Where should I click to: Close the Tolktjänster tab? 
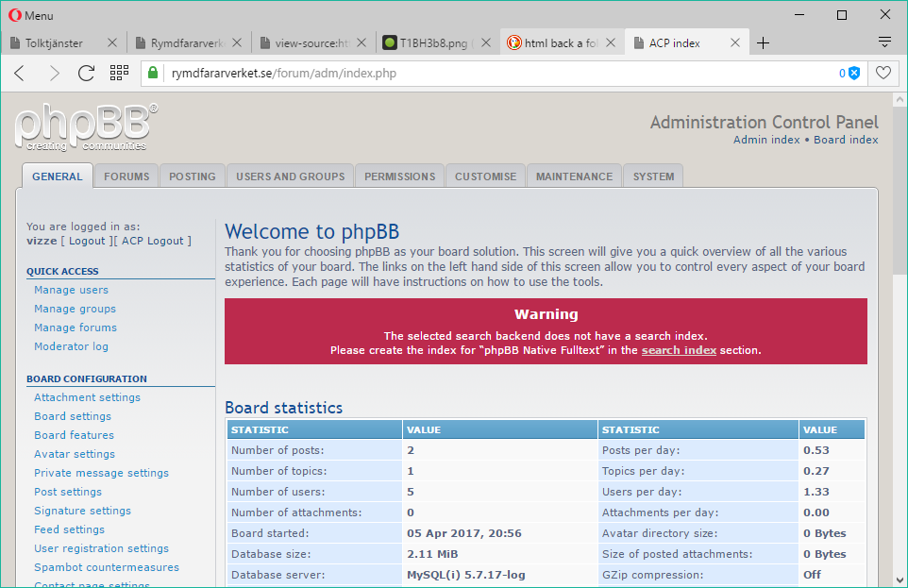tap(112, 42)
